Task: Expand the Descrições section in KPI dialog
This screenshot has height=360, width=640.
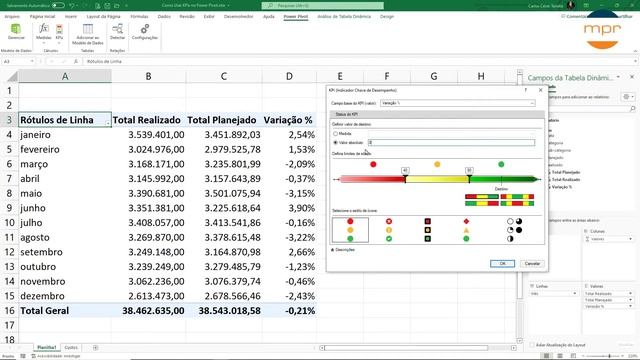Action: 343,249
